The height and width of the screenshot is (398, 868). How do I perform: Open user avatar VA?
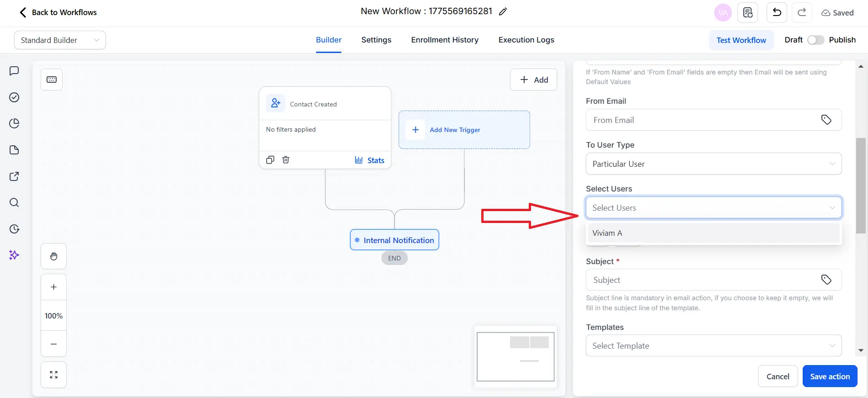[x=723, y=13]
